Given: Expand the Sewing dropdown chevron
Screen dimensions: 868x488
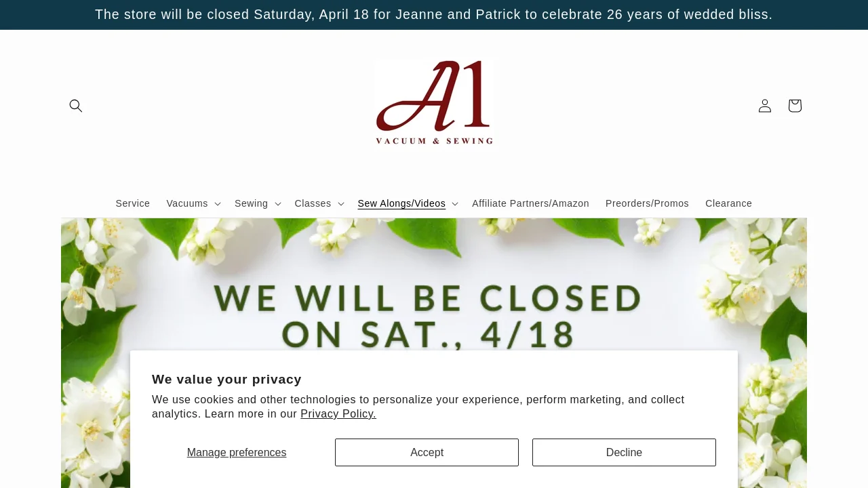Looking at the screenshot, I should point(277,204).
